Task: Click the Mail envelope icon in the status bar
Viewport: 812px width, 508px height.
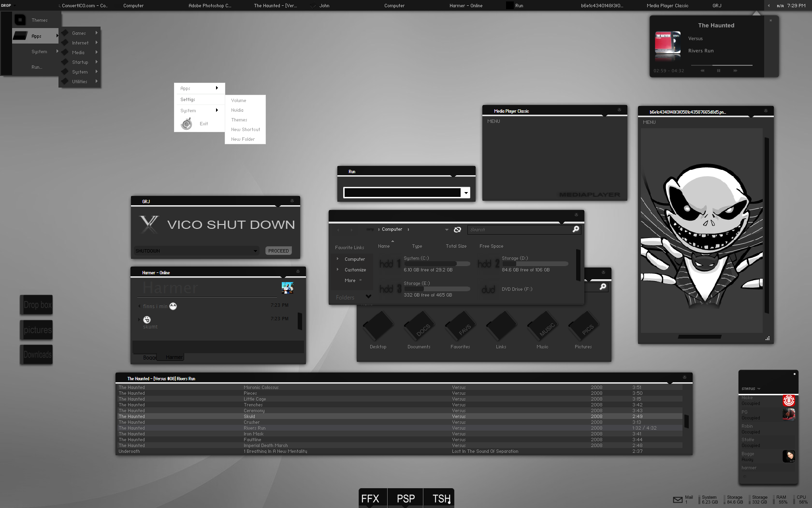Action: 678,500
